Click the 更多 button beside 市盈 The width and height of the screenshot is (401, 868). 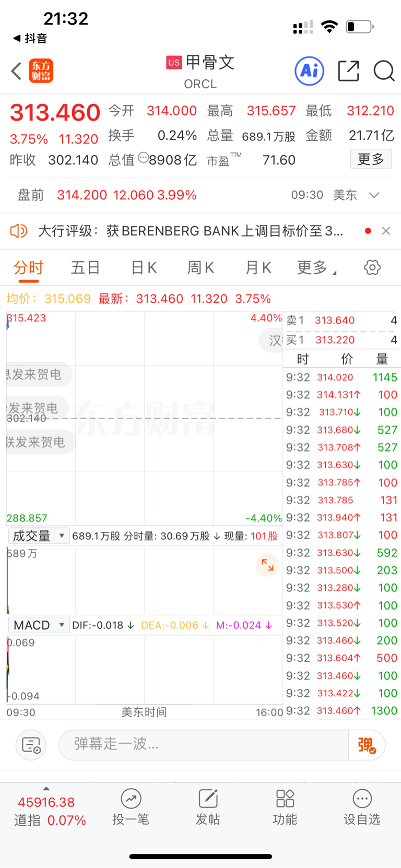[x=371, y=159]
